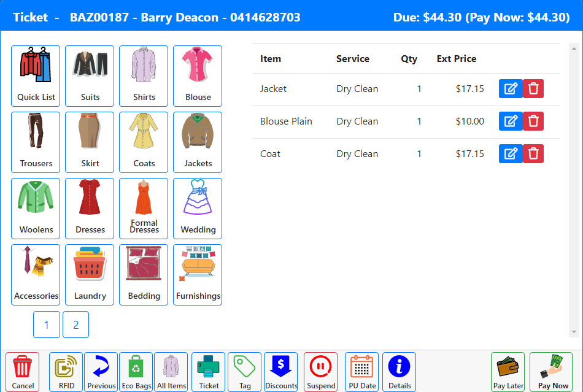The image size is (583, 392).
Task: Pick the Dresses category tile
Action: [90, 209]
